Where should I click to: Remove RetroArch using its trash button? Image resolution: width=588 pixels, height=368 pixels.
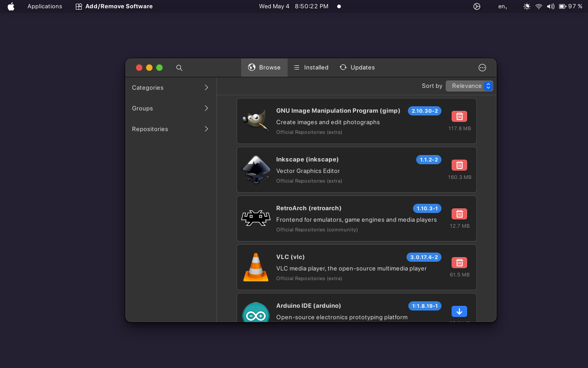(459, 214)
